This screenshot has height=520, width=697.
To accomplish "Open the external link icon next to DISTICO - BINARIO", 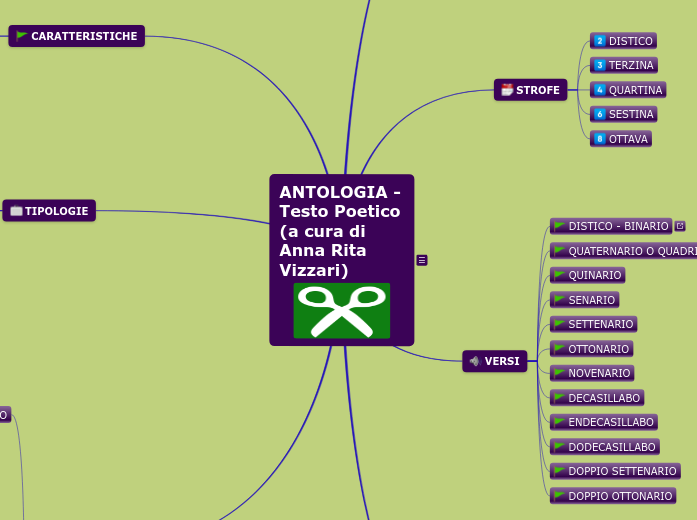I will point(680,226).
